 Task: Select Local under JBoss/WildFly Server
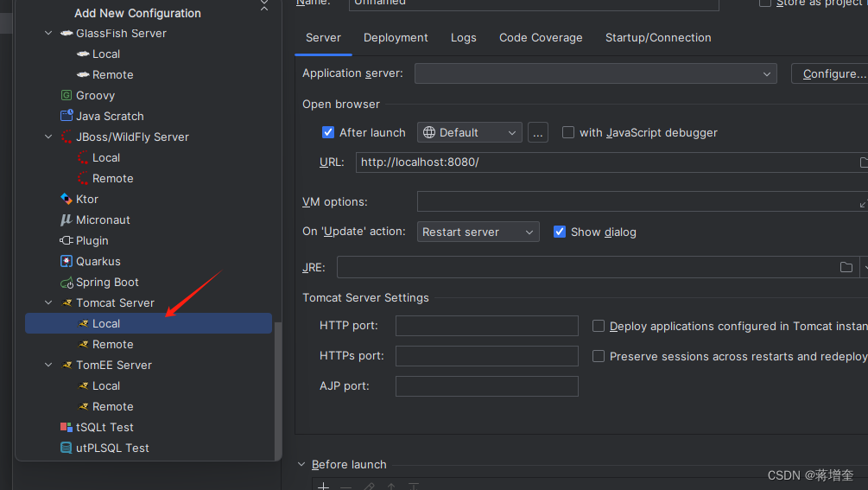(105, 158)
